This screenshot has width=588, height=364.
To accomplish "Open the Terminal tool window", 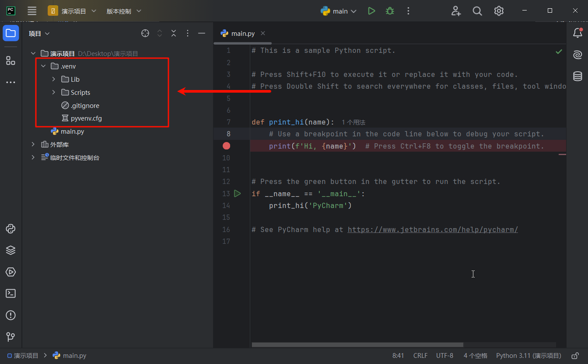I will pos(10,294).
